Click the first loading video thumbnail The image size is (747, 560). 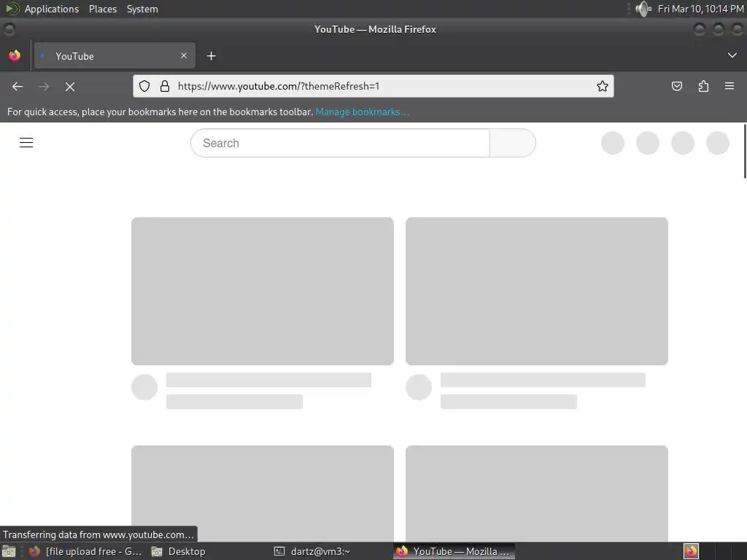click(x=263, y=292)
